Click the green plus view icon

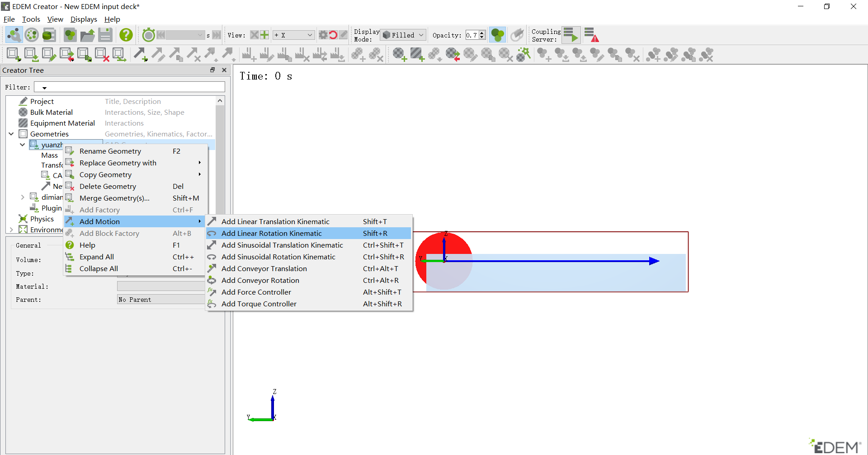264,35
